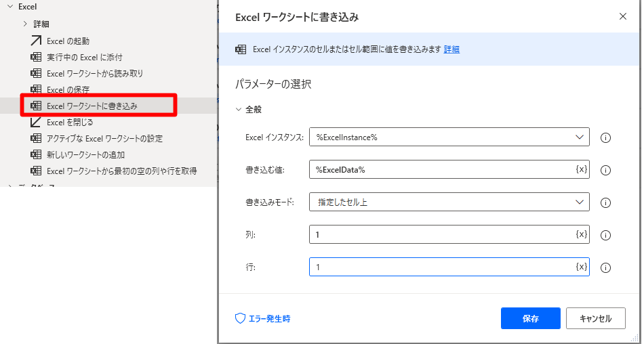Select Excel ワークシートに書き込み action
Viewport: 644px width, 344px height.
click(92, 106)
